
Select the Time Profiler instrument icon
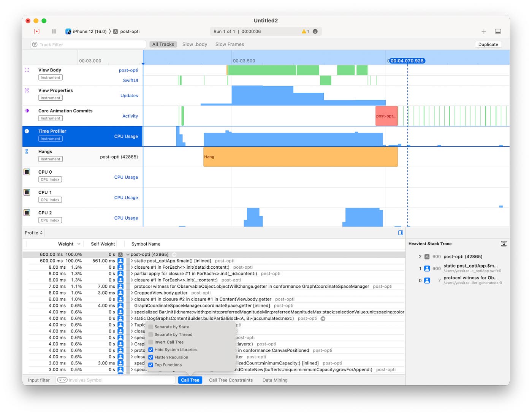(26, 131)
